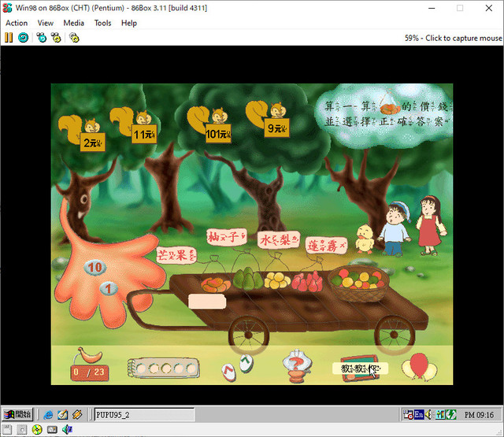Image resolution: width=504 pixels, height=437 pixels.
Task: Hit the hard reset toolbar icon
Action: pyautogui.click(x=23, y=38)
